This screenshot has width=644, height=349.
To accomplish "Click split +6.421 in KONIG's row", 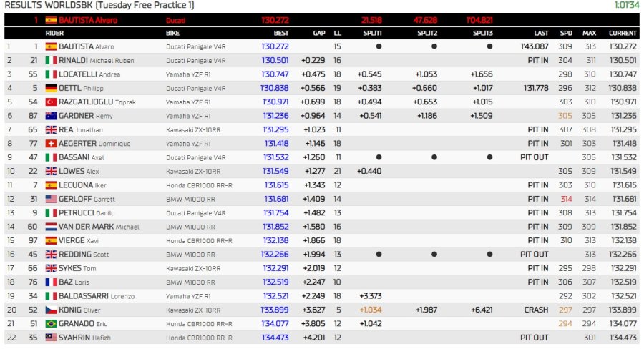I will (482, 310).
